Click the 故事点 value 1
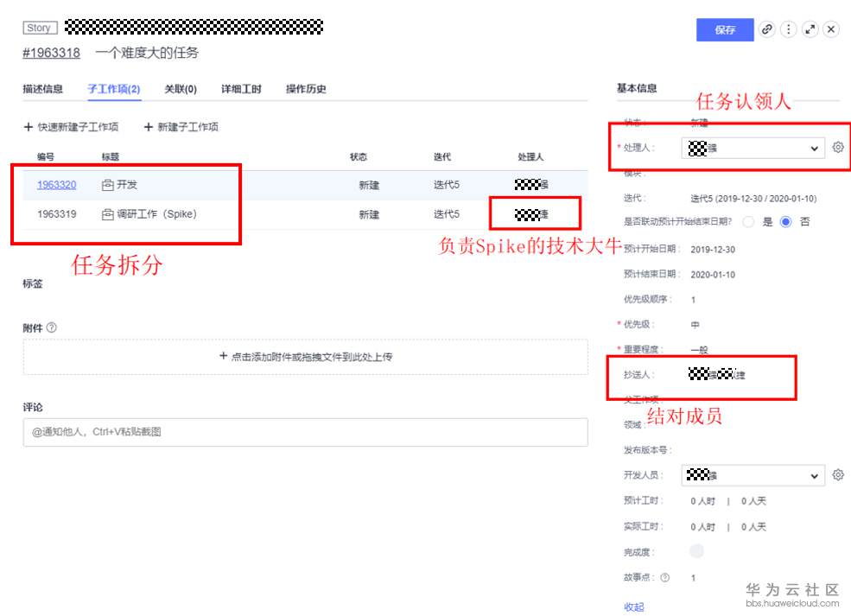Viewport: 851px width, 616px height. point(693,577)
